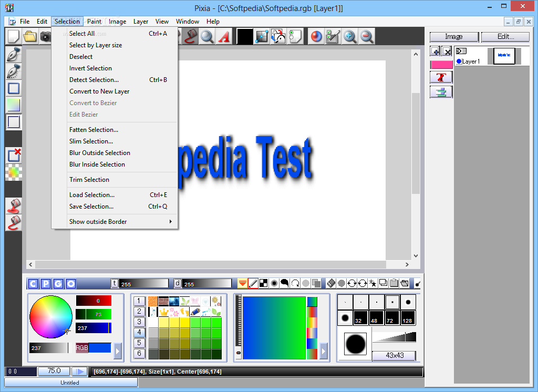This screenshot has height=392, width=538.
Task: Click the canvas vertical scrollbar down arrow
Action: (416, 256)
